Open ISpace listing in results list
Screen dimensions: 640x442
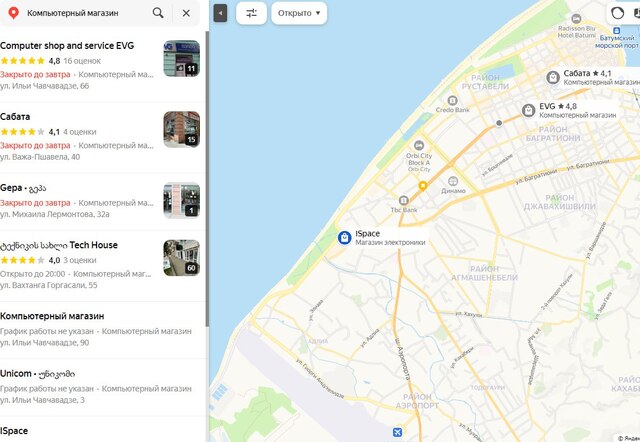tap(14, 431)
